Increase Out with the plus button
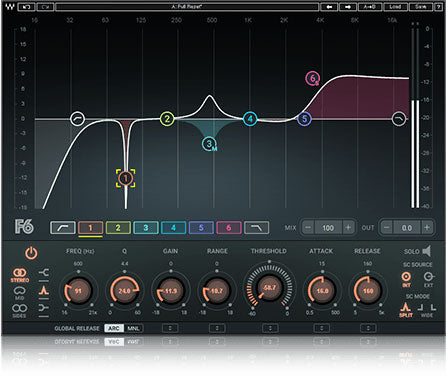Screen dimensions: 446x377 427,228
